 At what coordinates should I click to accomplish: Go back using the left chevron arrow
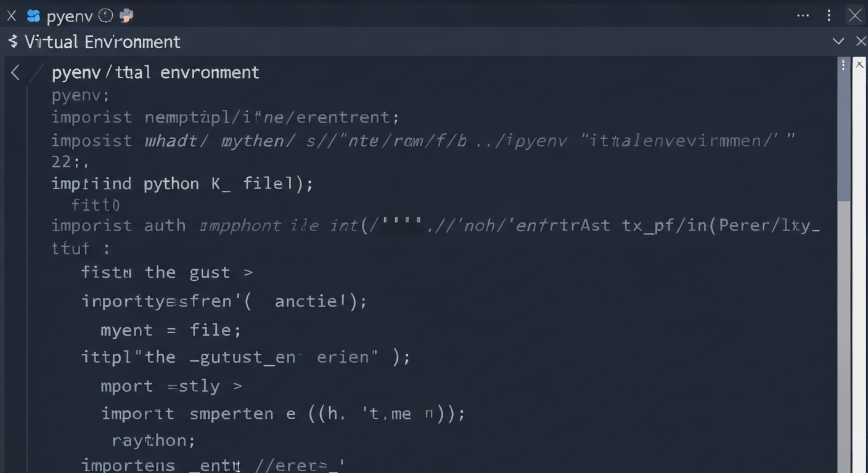(x=15, y=73)
